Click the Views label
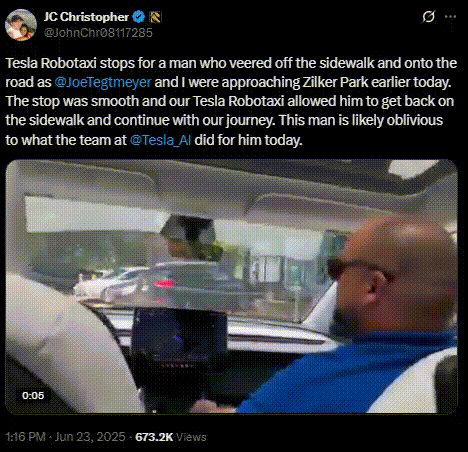The image size is (468, 452). point(191,437)
